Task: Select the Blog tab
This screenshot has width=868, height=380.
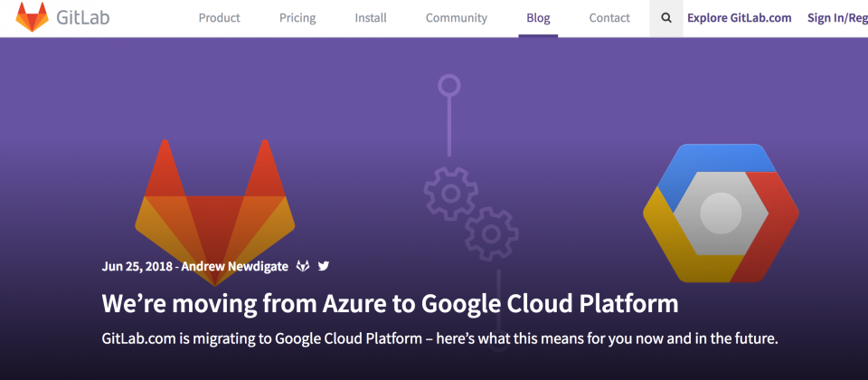Action: [538, 18]
